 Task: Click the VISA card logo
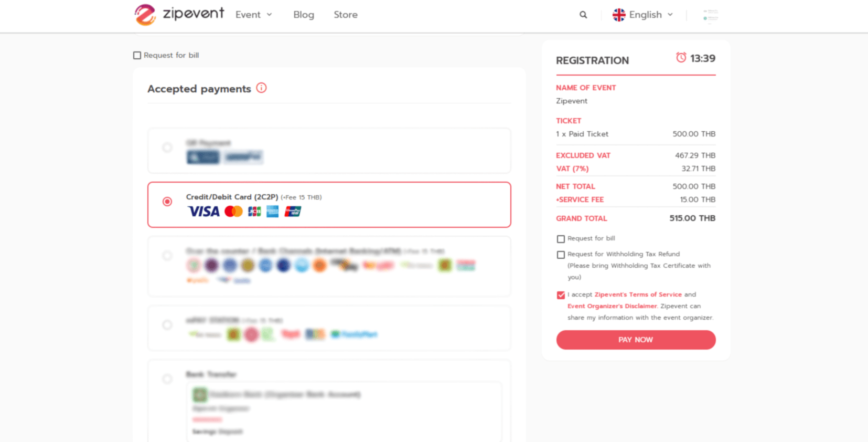(x=203, y=212)
